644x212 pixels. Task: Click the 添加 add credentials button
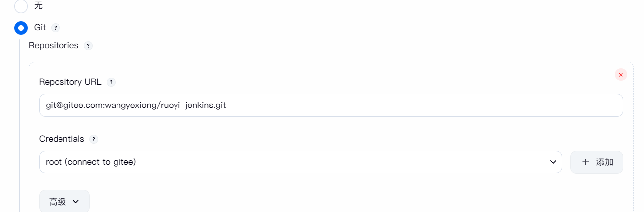(596, 162)
